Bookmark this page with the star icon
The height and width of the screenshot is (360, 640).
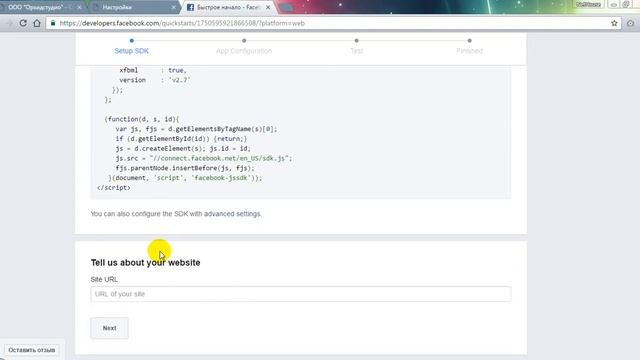point(614,23)
